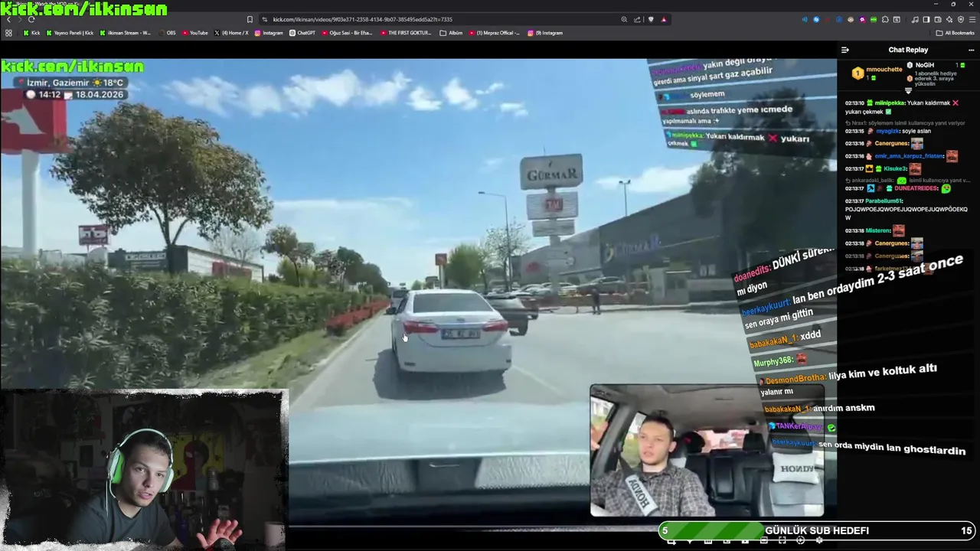
Task: Open the Brave Shields lion icon
Action: [x=652, y=19]
